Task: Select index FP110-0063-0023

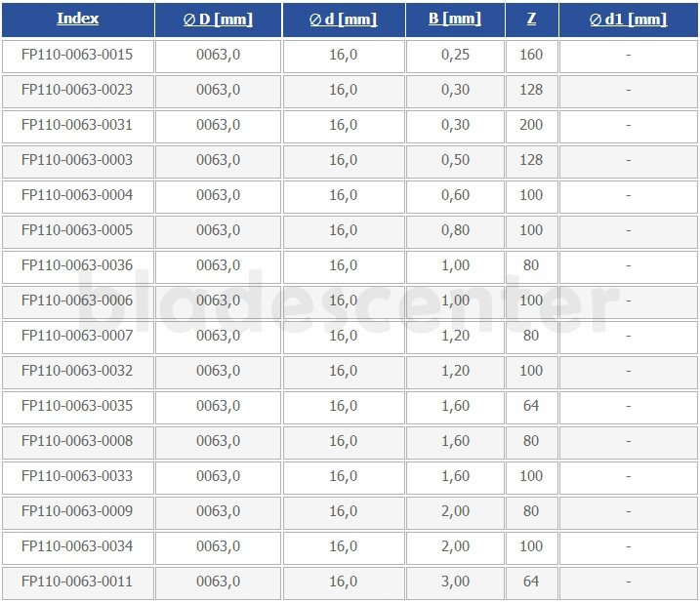Action: click(x=77, y=90)
